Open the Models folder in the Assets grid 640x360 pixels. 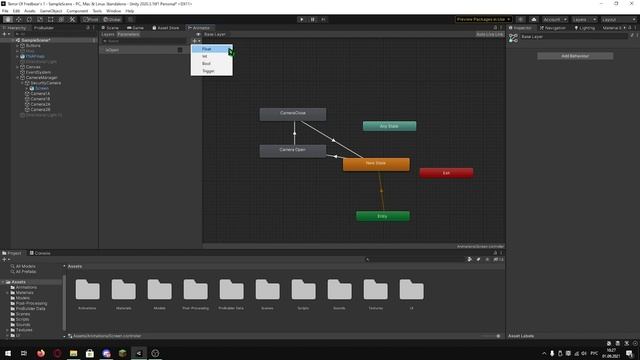pos(160,290)
